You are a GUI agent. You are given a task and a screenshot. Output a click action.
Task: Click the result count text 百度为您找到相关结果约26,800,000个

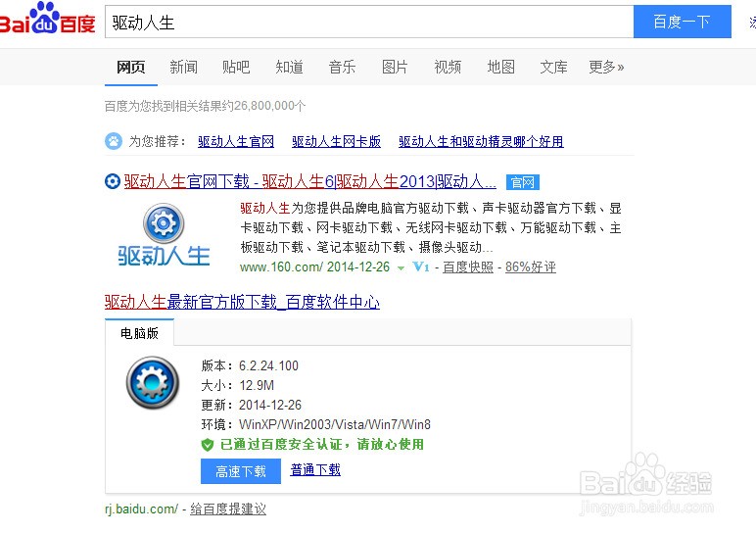[205, 106]
